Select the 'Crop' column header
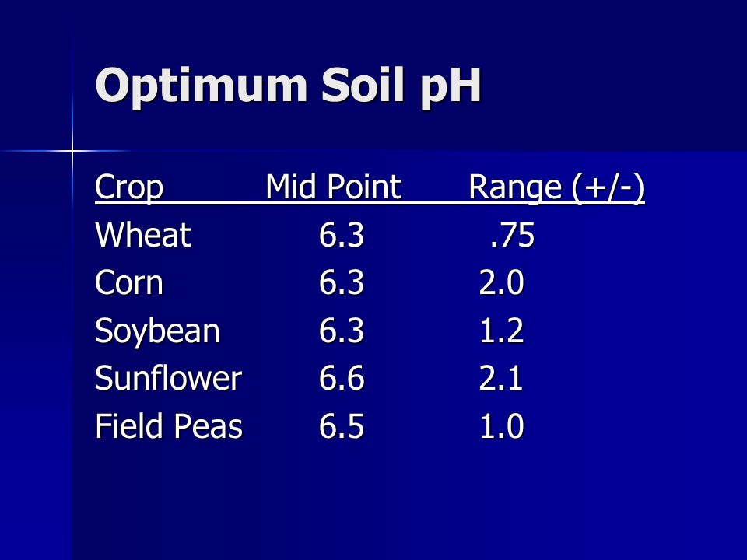 129,187
